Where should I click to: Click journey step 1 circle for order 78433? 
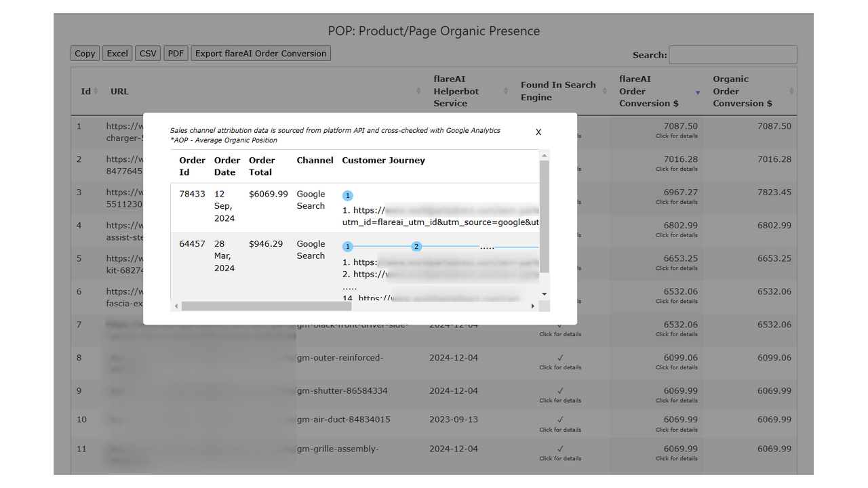tap(348, 196)
